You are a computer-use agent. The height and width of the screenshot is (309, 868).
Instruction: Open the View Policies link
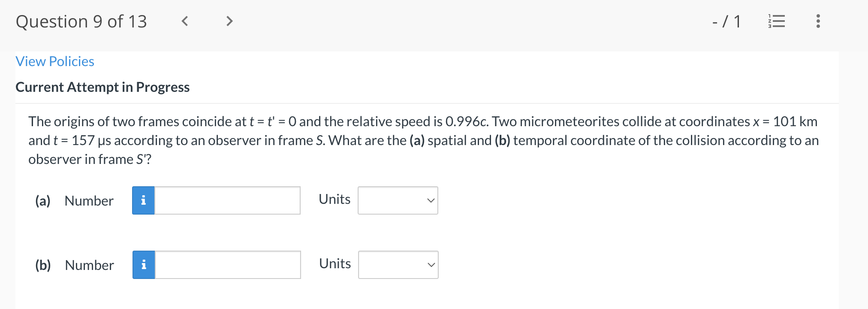pos(55,61)
